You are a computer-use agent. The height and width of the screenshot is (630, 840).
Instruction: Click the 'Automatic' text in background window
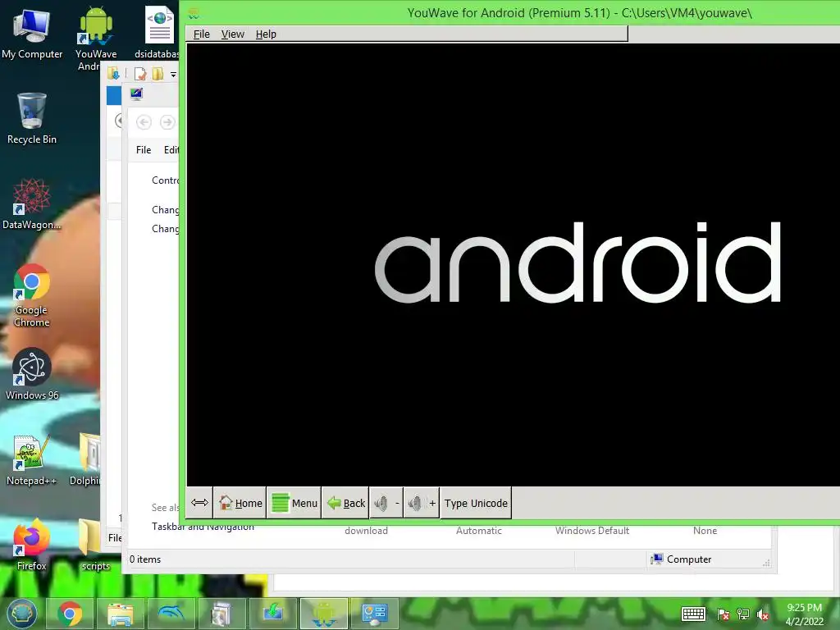point(479,531)
